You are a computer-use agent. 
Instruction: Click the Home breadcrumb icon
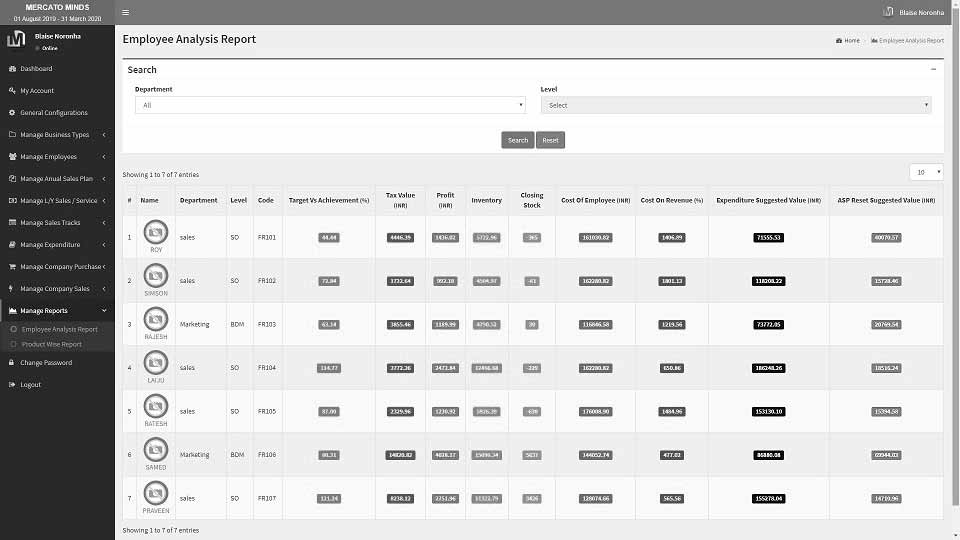[x=838, y=41]
